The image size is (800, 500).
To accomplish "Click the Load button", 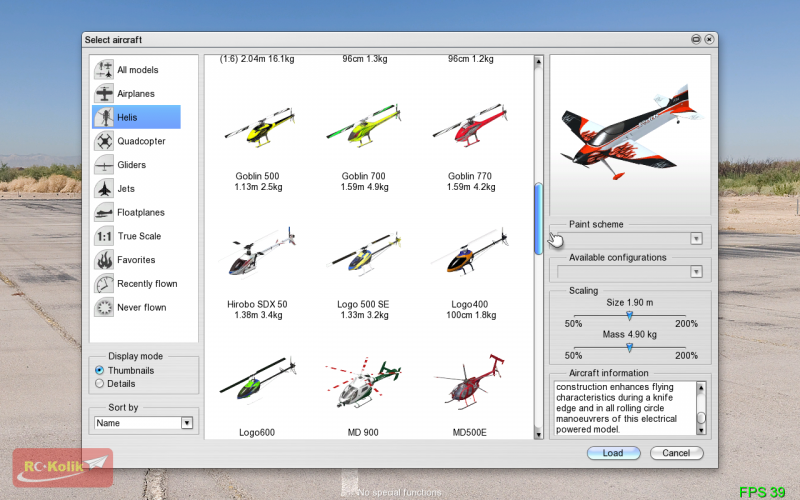I will pyautogui.click(x=613, y=453).
